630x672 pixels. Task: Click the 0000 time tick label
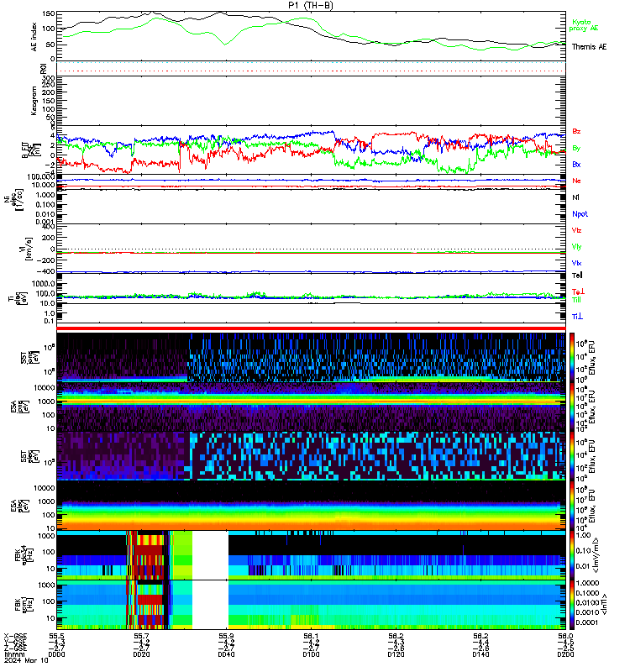56,654
